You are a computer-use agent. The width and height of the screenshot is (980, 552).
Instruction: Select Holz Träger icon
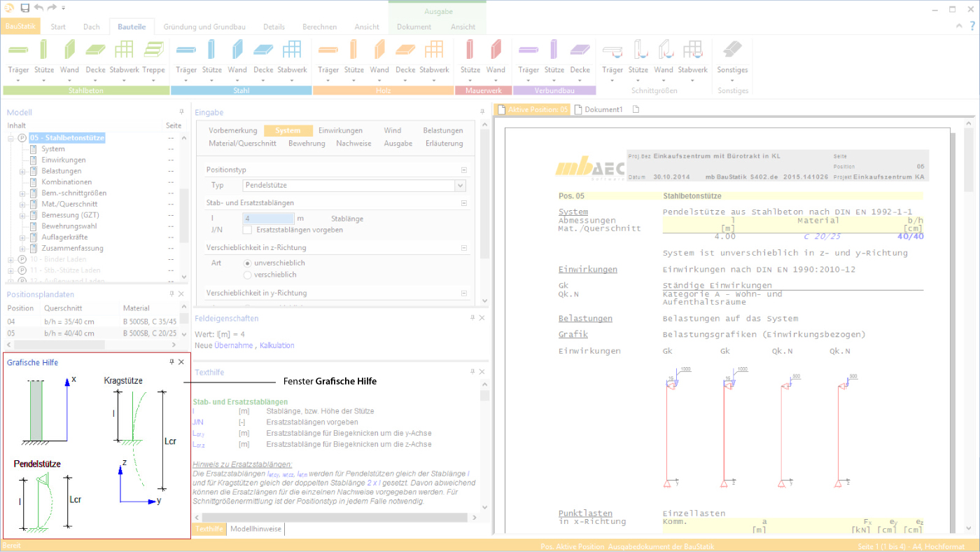[x=328, y=50]
